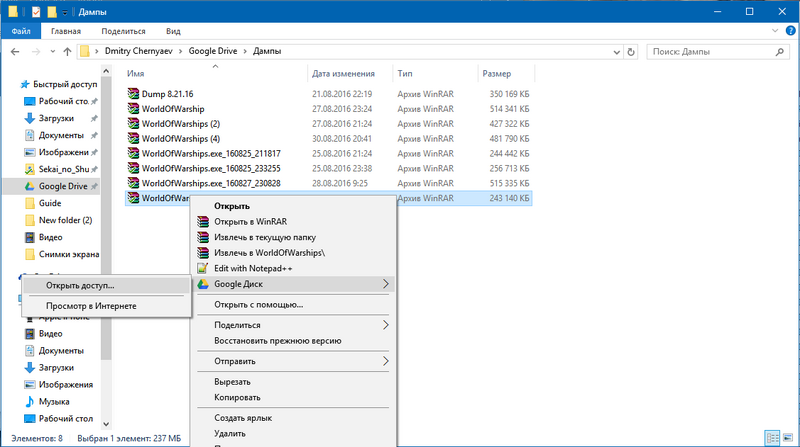Open the Поделиться ribbon tab
This screenshot has width=800, height=447.
pos(123,31)
